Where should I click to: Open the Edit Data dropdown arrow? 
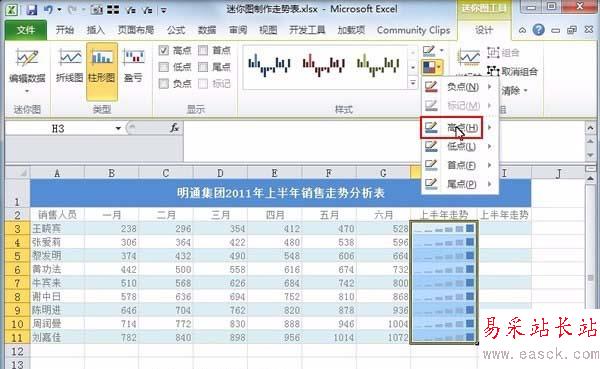pyautogui.click(x=27, y=91)
